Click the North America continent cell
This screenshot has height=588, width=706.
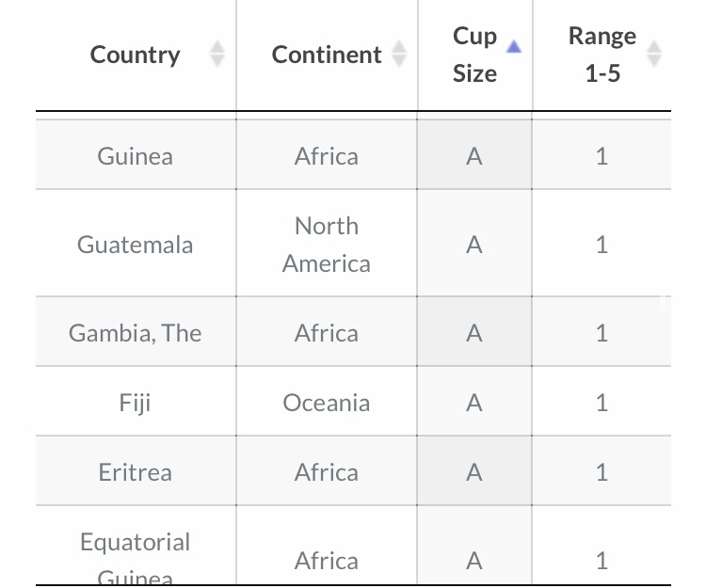tap(327, 243)
